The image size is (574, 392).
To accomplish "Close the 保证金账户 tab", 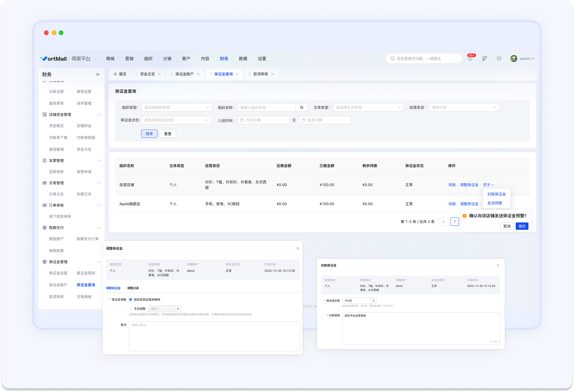I will 198,74.
